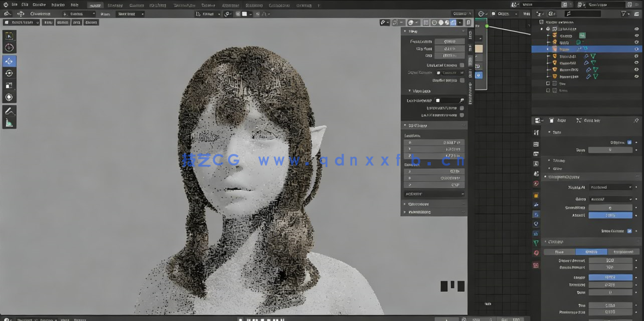
Task: Click the Bake button in the modifier panel
Action: point(591,252)
